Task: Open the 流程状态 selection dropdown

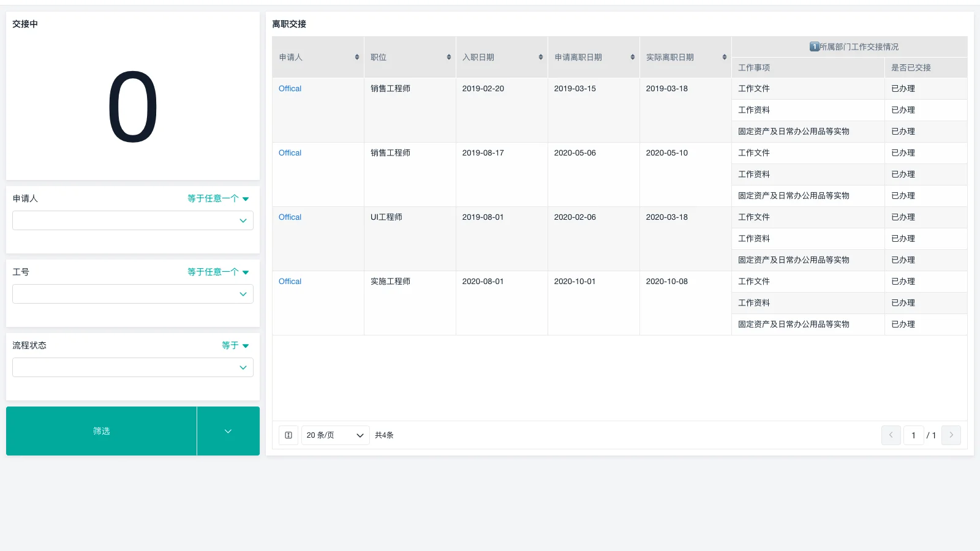Action: (132, 367)
